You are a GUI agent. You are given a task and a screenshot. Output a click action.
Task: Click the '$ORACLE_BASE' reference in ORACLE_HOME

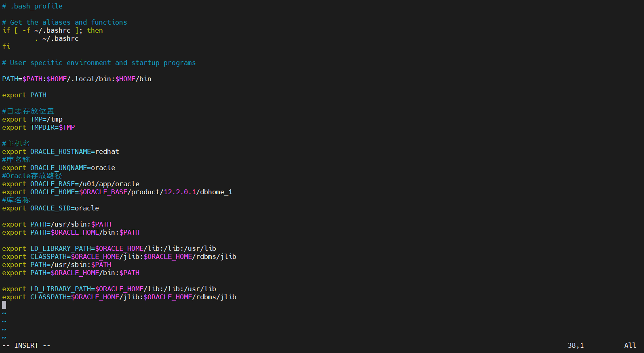[103, 192]
